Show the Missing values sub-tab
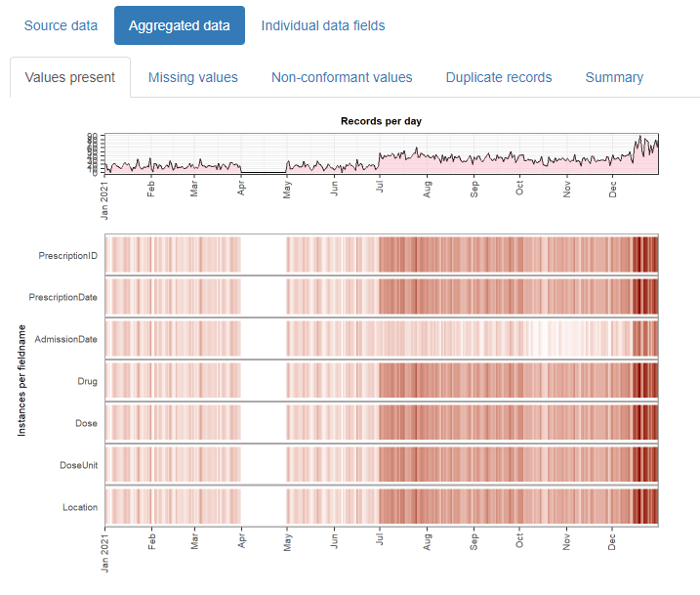The width and height of the screenshot is (700, 595). click(x=192, y=77)
